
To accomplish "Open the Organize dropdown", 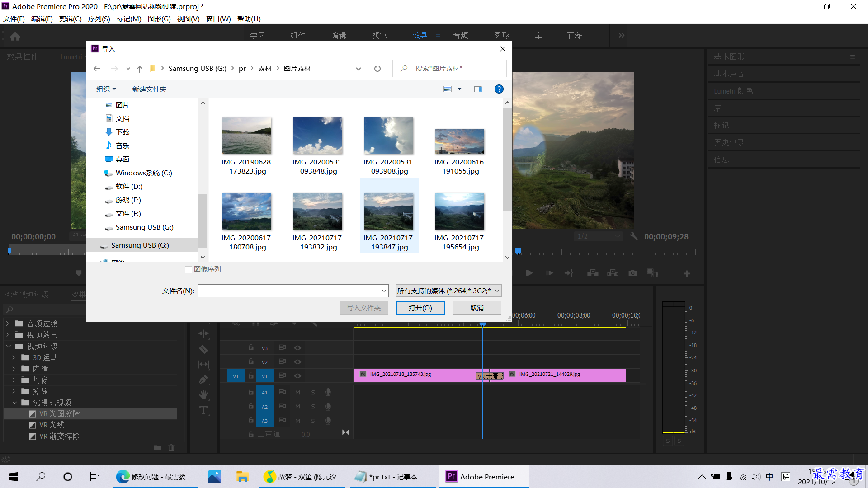I will pos(106,89).
